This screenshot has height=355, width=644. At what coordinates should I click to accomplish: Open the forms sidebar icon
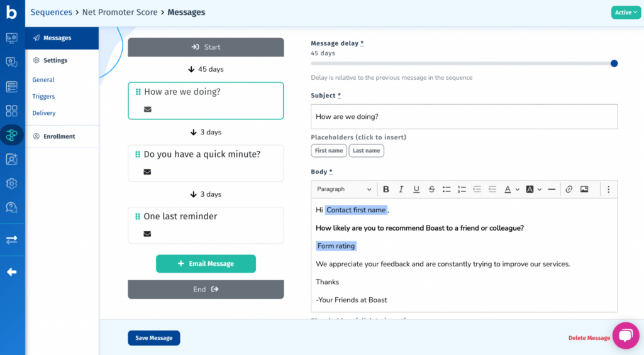[x=11, y=87]
